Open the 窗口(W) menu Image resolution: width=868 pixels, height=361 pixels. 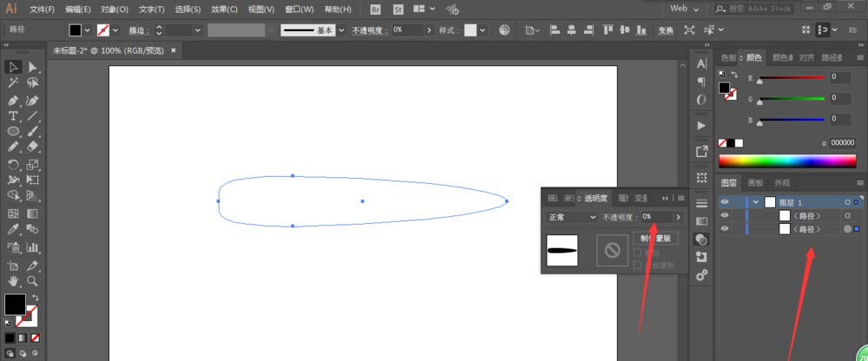click(x=299, y=10)
